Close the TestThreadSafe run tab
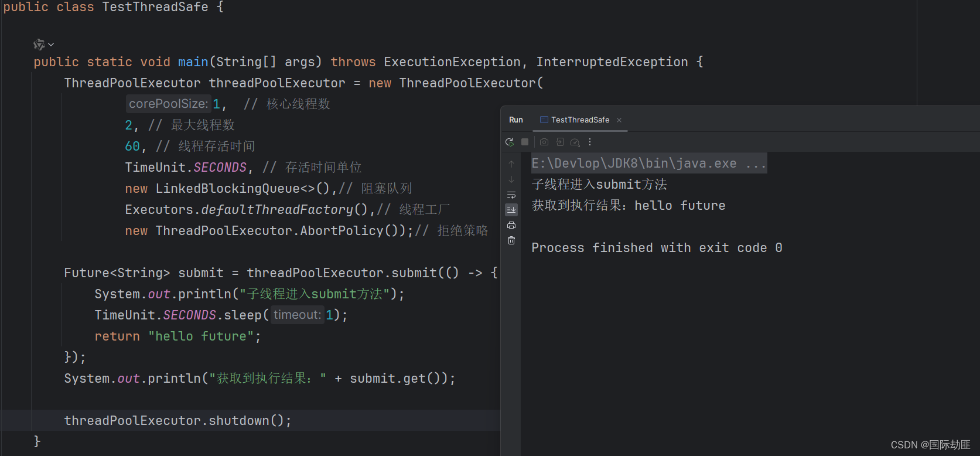980x456 pixels. pos(619,120)
